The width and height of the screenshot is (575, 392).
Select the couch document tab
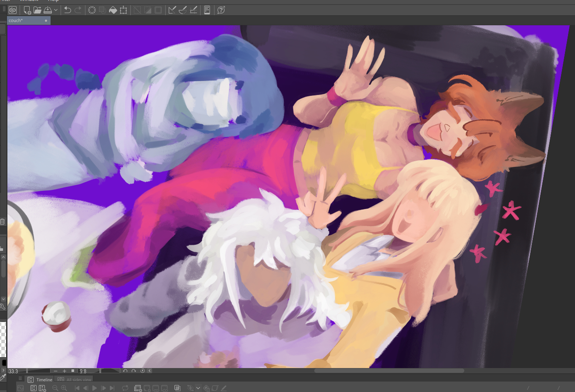pos(26,20)
